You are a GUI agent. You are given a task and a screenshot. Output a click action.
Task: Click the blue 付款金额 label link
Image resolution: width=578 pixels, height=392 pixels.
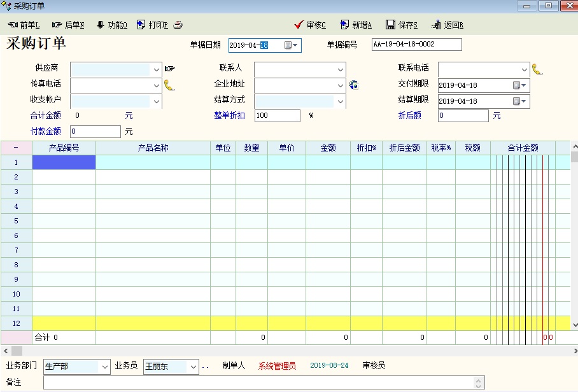pyautogui.click(x=46, y=131)
